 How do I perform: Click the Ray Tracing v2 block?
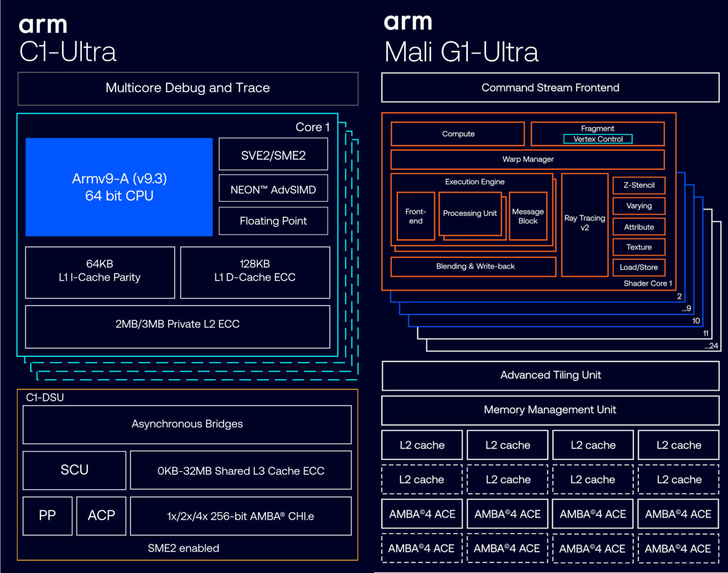pos(584,223)
